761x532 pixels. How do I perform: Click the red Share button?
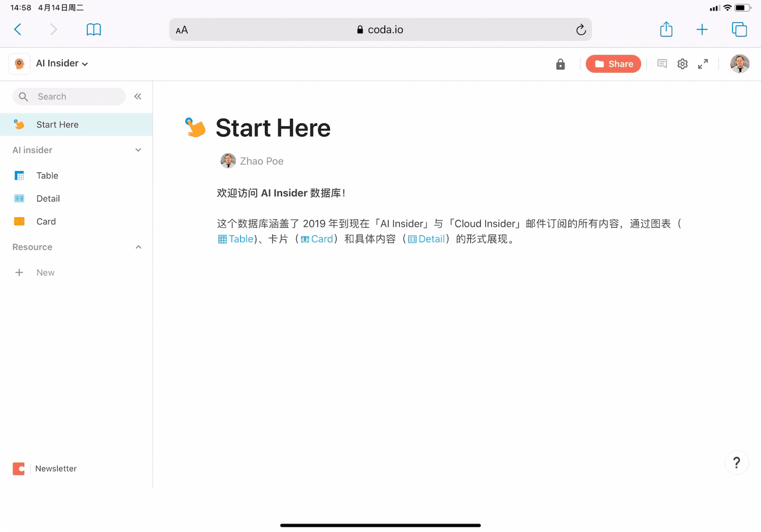coord(614,64)
